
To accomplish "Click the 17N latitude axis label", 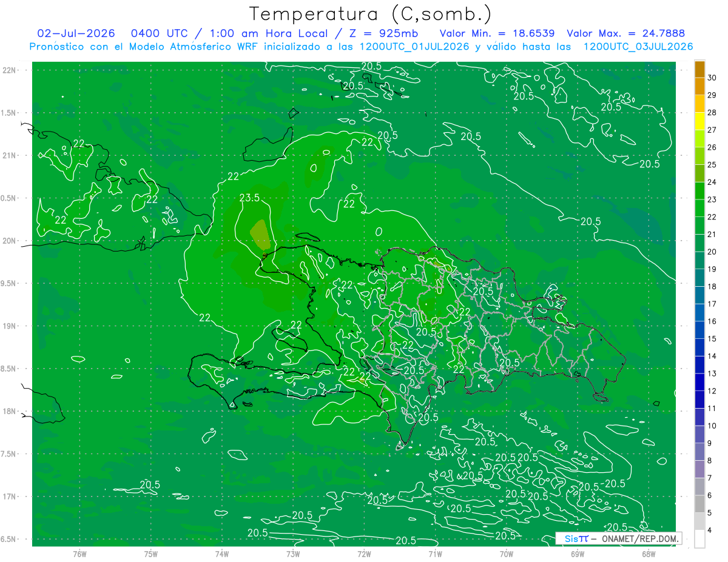I will [10, 497].
